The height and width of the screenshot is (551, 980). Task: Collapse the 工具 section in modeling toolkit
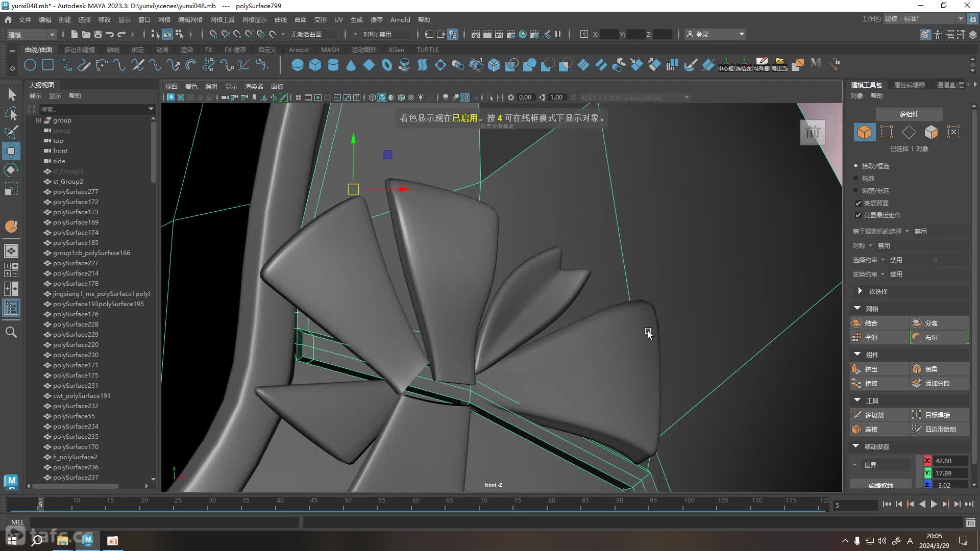(x=857, y=400)
